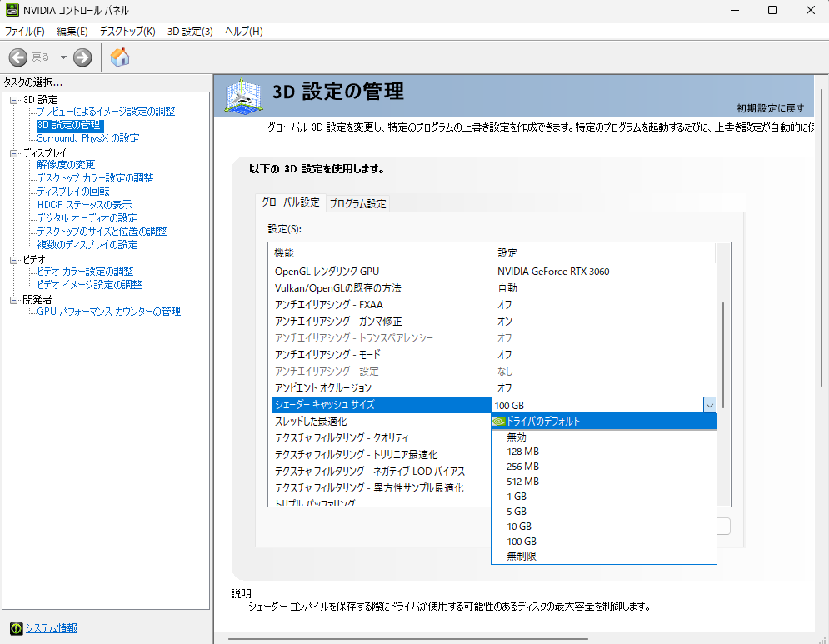Open デジタル オーディオの設定 task
The image size is (829, 644).
pos(87,217)
